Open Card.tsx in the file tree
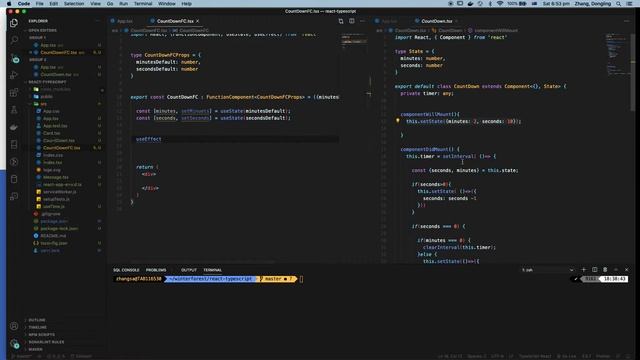Image resolution: width=640 pixels, height=360 pixels. (51, 133)
